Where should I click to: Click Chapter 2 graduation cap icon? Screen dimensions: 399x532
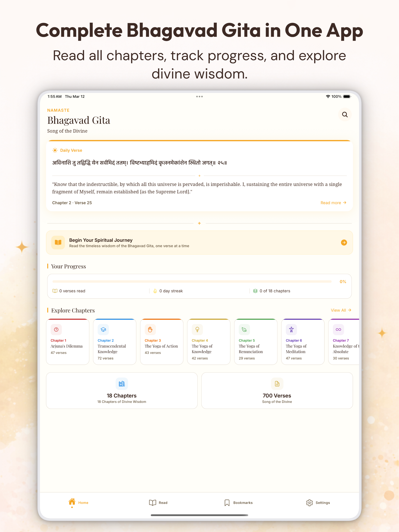103,329
